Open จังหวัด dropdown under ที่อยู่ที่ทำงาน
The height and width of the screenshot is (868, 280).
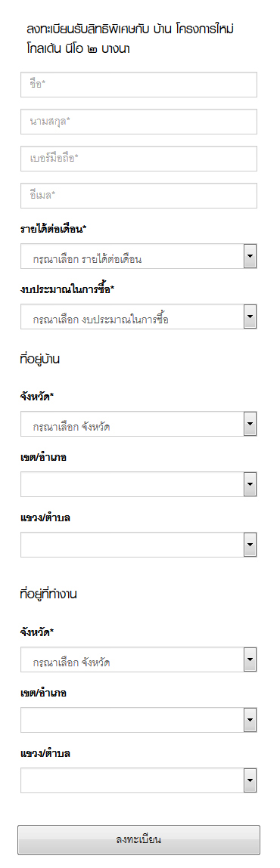(x=138, y=659)
